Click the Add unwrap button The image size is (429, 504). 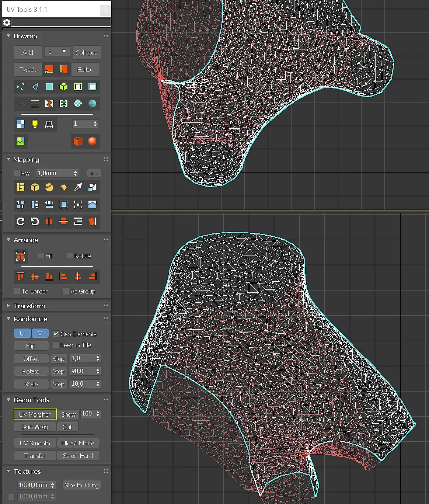click(28, 53)
